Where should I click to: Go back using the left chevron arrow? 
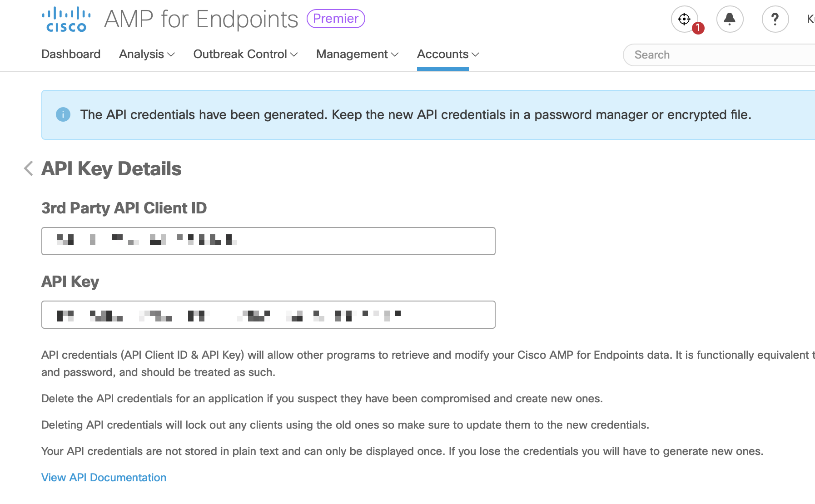pos(28,168)
